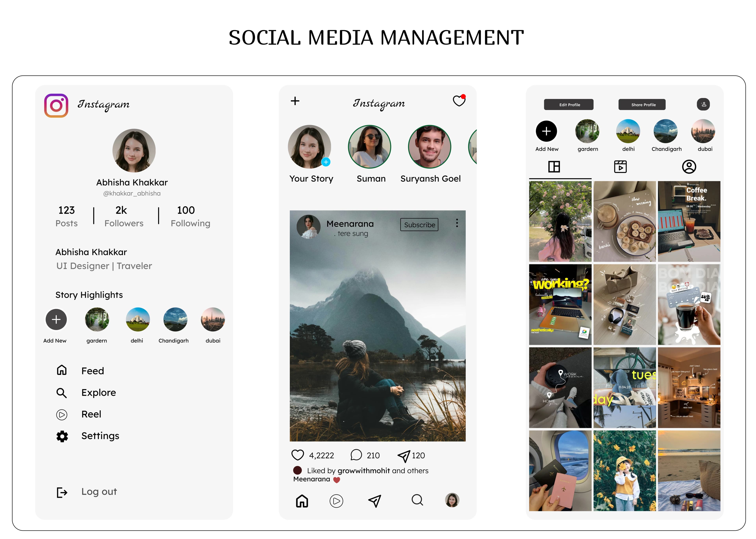Log out from the sidebar
The height and width of the screenshot is (539, 756).
coord(99,492)
